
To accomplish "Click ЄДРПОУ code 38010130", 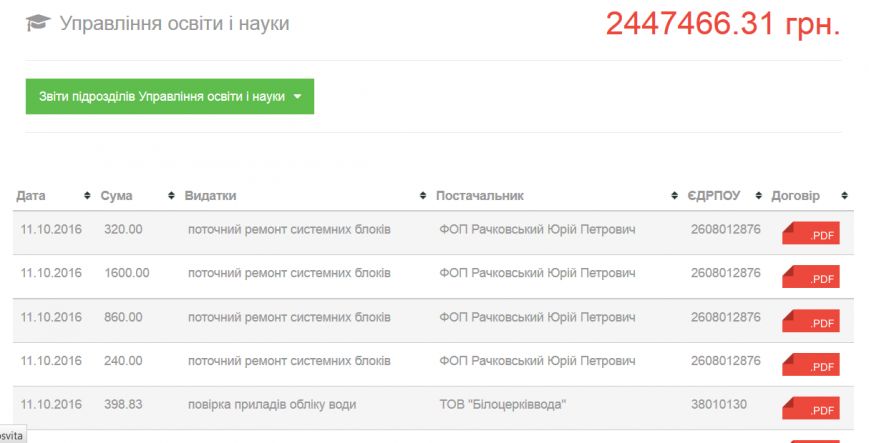I will tap(719, 404).
